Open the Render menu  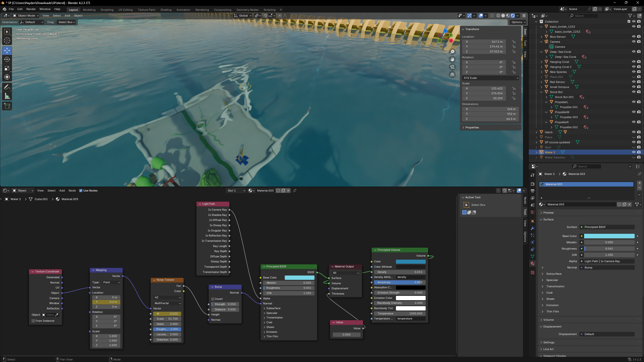(31, 9)
